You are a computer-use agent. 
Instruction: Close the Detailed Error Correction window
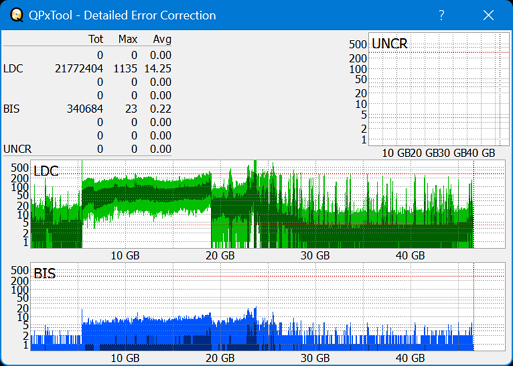488,15
